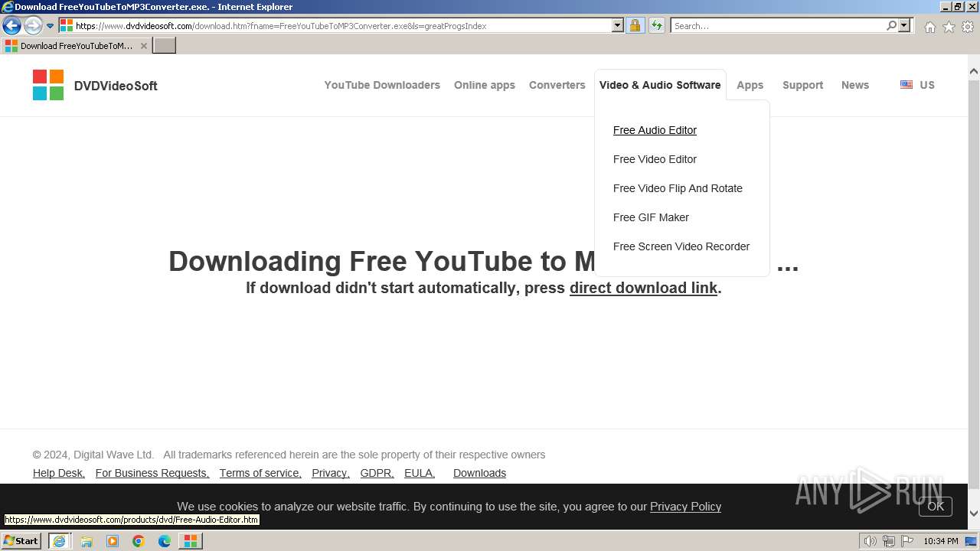Open media player taskbar icon
The height and width of the screenshot is (551, 980).
click(113, 541)
